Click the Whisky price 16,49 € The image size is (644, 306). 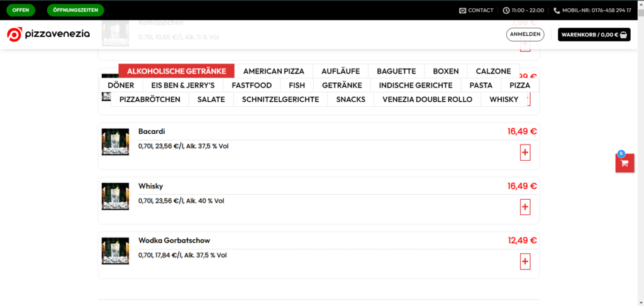point(522,186)
